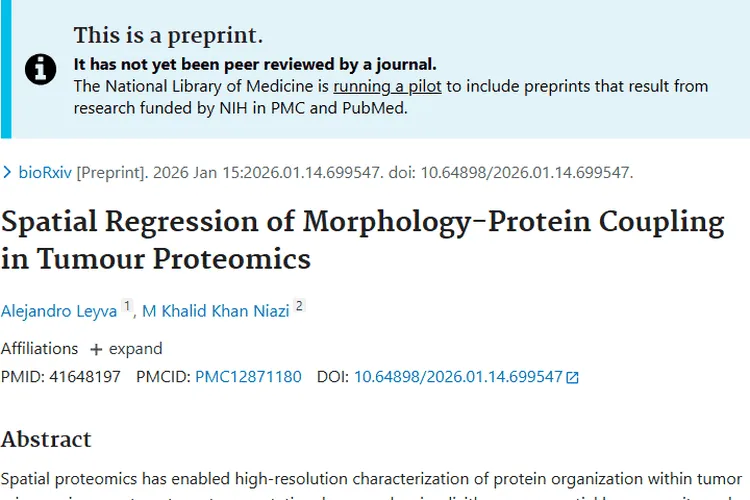Screen dimensions: 750x500
Task: Click the article title heading
Action: pos(362,239)
